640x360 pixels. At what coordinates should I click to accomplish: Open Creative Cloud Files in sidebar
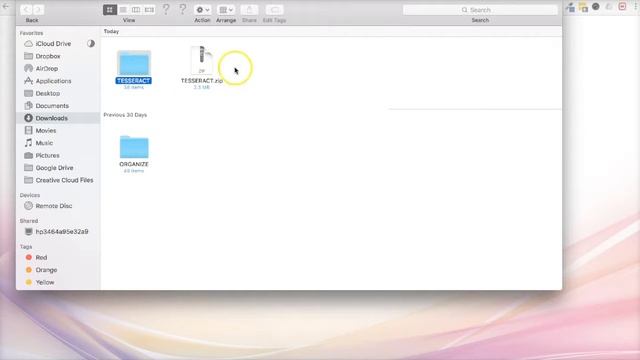coord(64,180)
